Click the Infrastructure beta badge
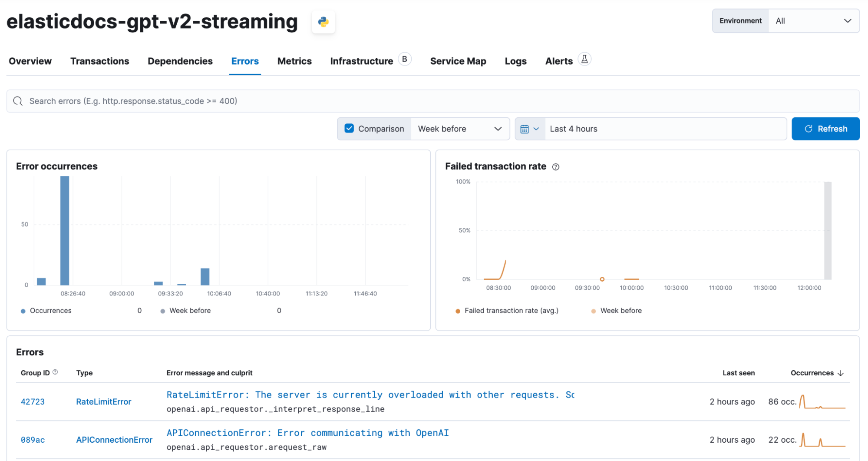This screenshot has width=868, height=461. click(x=404, y=58)
